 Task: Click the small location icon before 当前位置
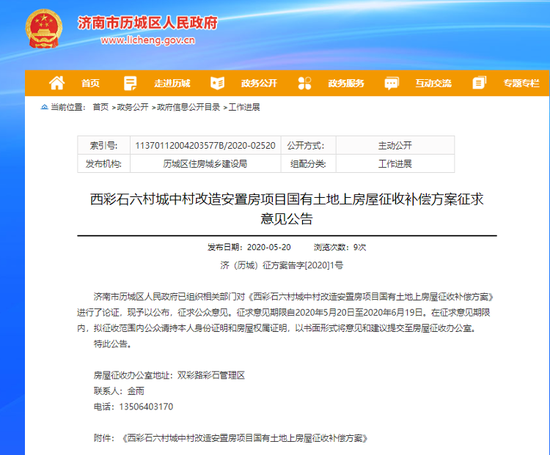[44, 107]
